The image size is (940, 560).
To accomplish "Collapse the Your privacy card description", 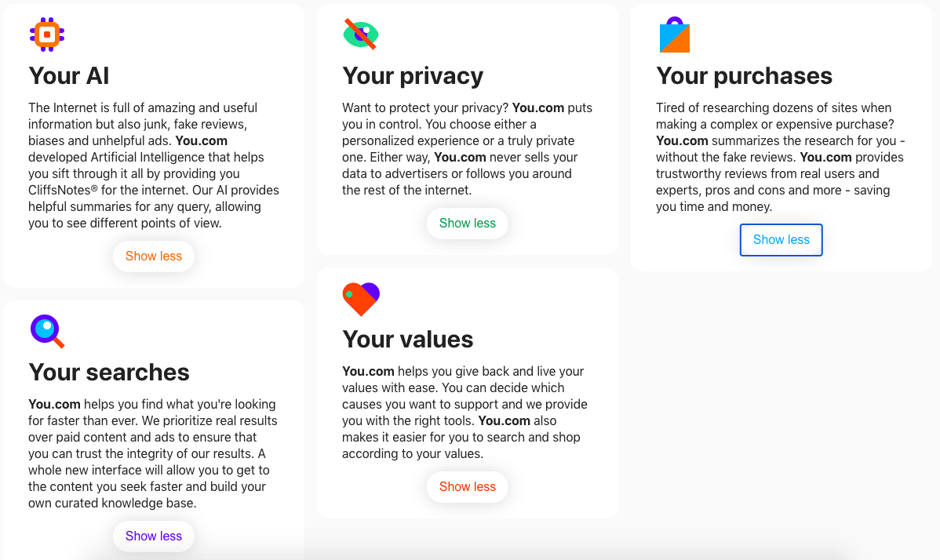I will 467,224.
